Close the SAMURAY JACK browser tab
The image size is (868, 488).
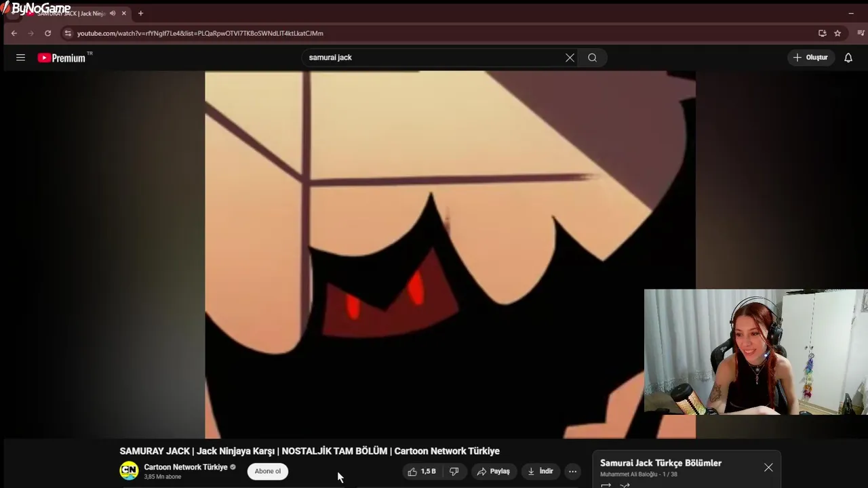[123, 14]
